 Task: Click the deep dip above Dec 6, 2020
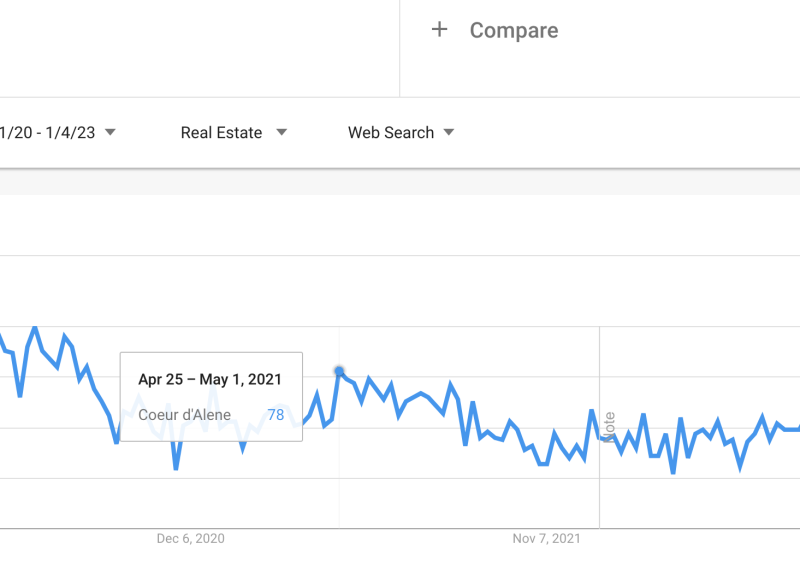coord(176,467)
